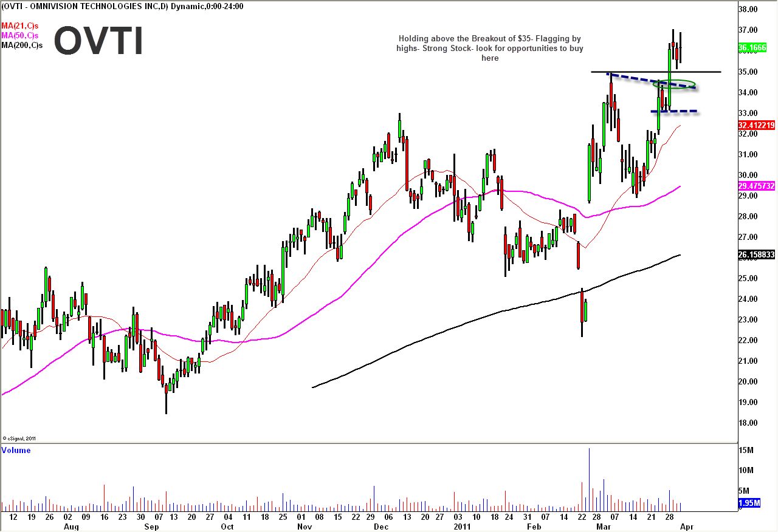
Task: Click the tallest volume bar in late February
Action: click(588, 479)
